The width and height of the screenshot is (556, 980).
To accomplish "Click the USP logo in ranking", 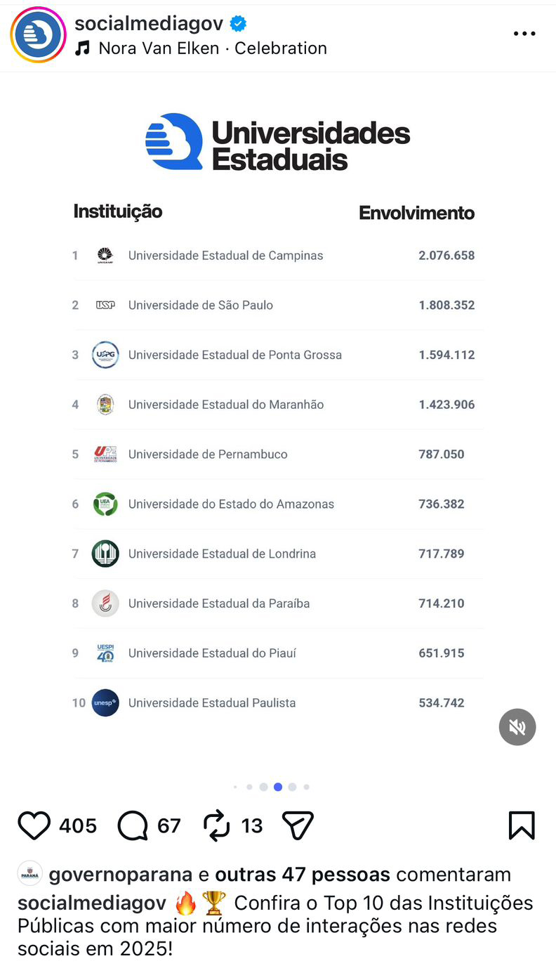I will pos(105,306).
